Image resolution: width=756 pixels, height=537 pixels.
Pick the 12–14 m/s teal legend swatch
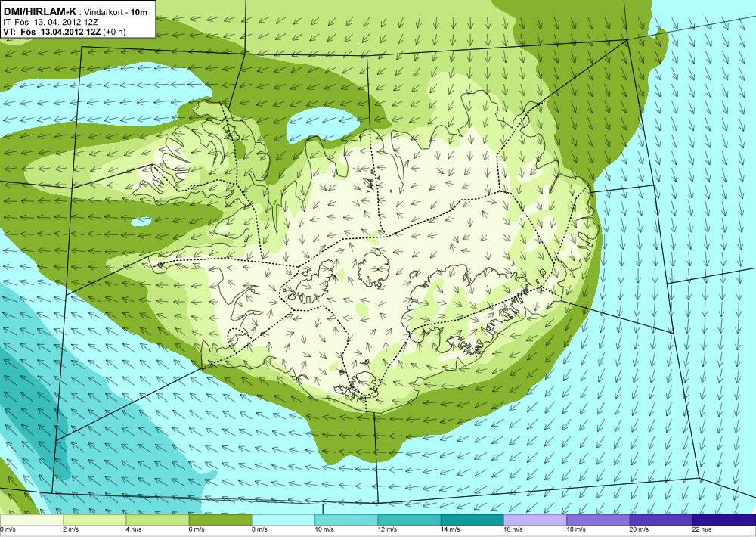(409, 520)
